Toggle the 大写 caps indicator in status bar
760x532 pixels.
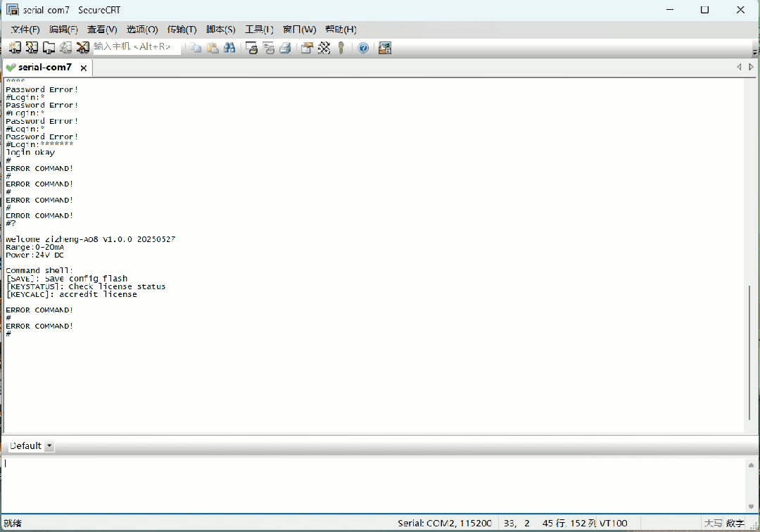click(712, 523)
